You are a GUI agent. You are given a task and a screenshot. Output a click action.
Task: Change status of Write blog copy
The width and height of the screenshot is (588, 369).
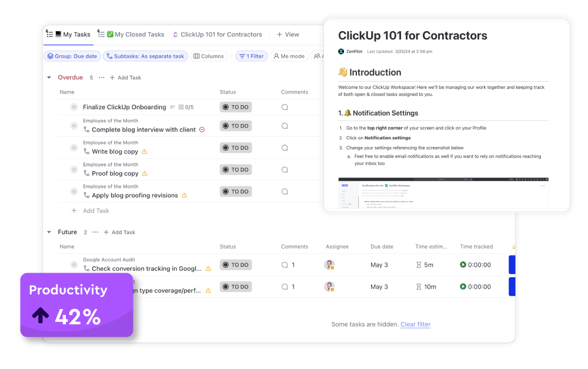pos(236,147)
